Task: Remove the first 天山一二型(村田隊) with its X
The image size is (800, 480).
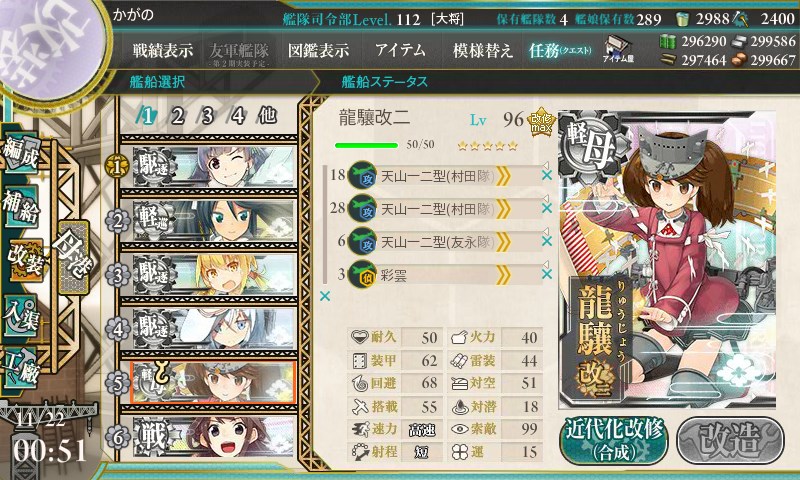Action: tap(547, 175)
